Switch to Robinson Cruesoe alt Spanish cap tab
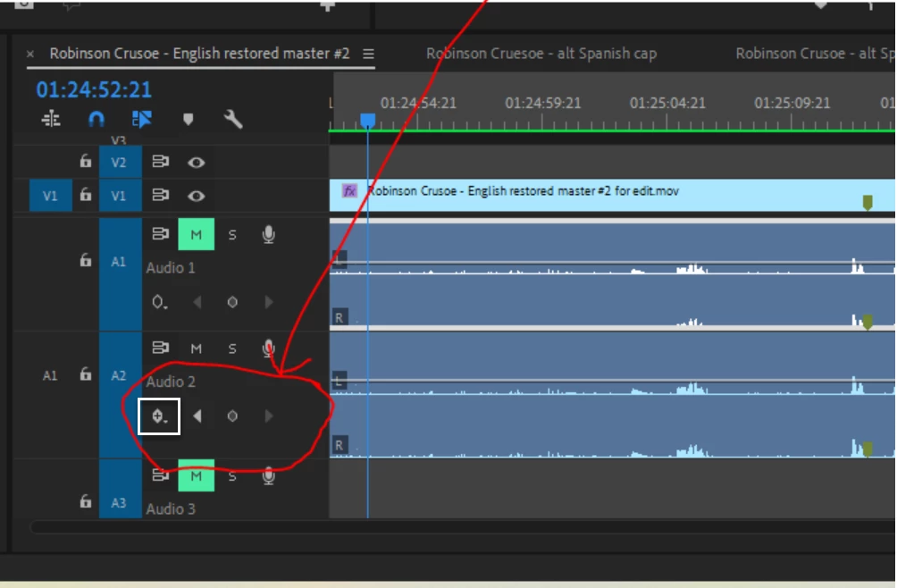Screen dimensions: 897x588 [x=541, y=54]
